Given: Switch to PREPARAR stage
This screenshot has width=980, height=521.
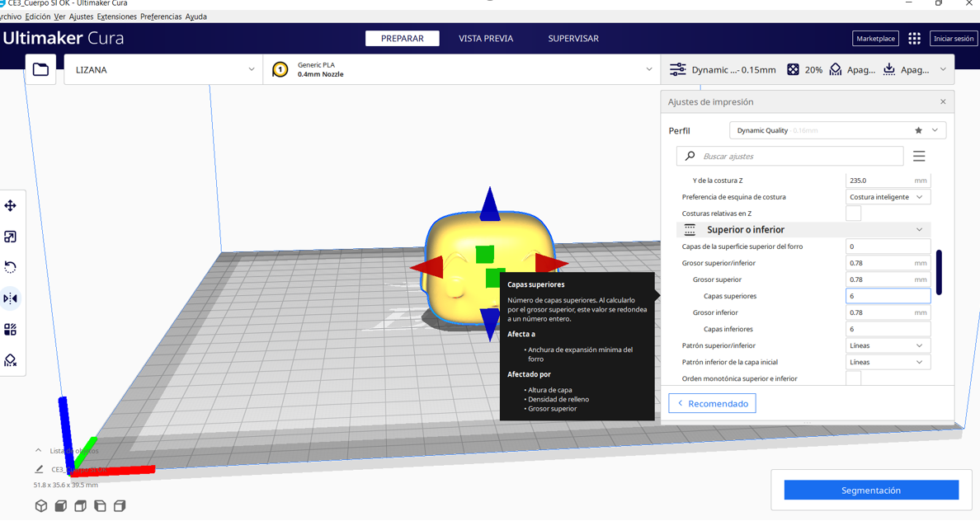Looking at the screenshot, I should (402, 39).
